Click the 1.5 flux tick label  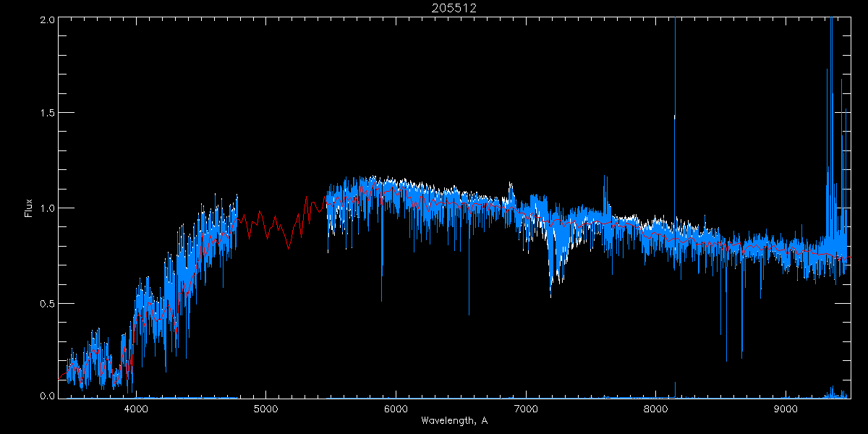pos(46,114)
